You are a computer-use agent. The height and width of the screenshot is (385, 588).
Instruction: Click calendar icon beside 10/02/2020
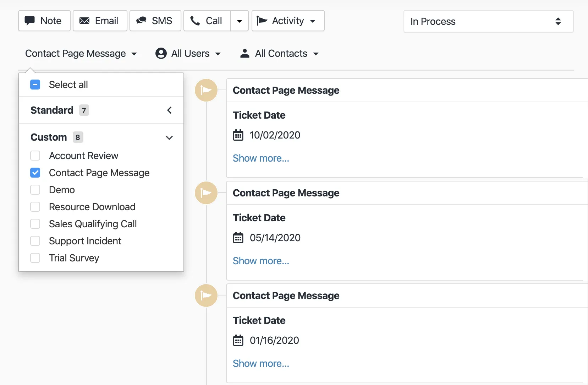coord(238,135)
